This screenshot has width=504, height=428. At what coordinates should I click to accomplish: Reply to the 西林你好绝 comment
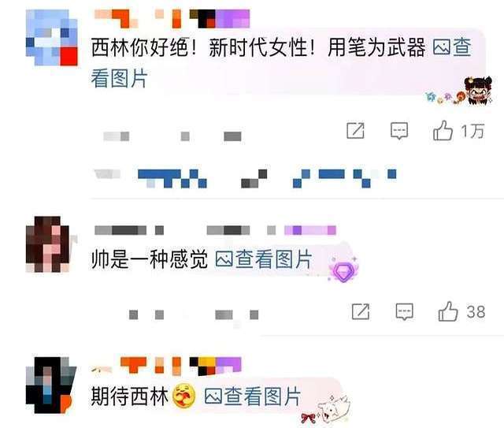[x=399, y=131]
